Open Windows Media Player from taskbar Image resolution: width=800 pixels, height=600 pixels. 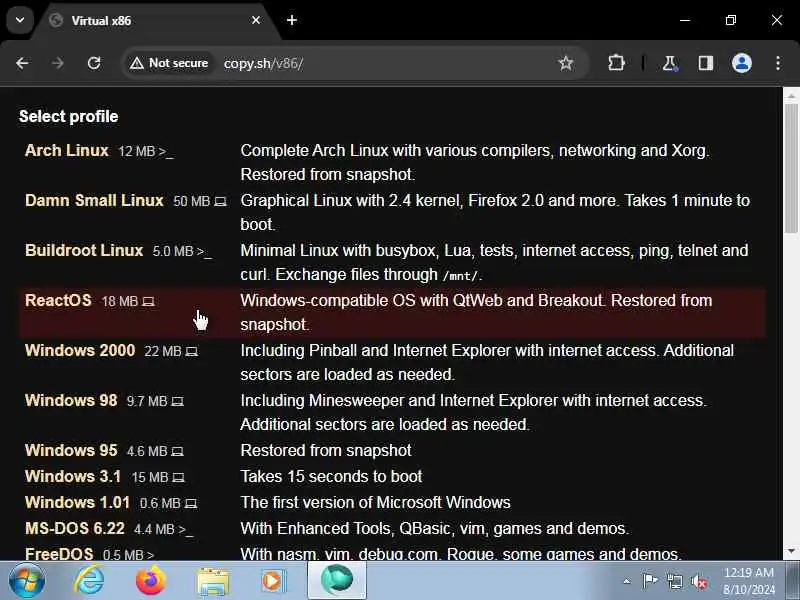pos(274,581)
